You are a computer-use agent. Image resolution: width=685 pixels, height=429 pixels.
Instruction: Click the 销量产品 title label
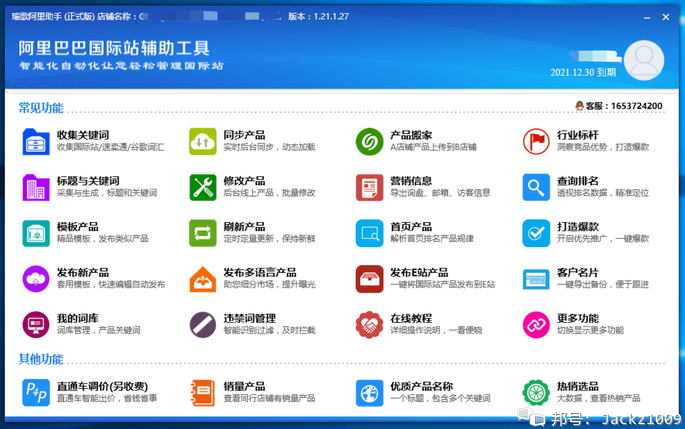(244, 387)
